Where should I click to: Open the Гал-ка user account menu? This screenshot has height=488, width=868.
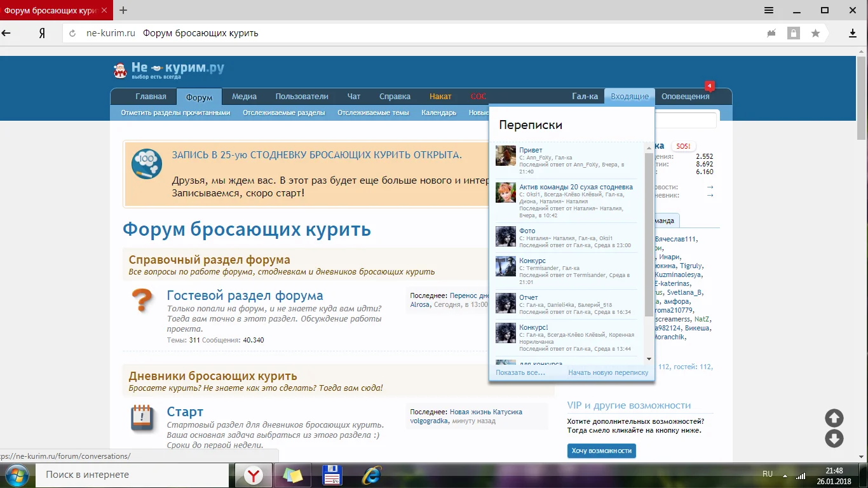[585, 97]
